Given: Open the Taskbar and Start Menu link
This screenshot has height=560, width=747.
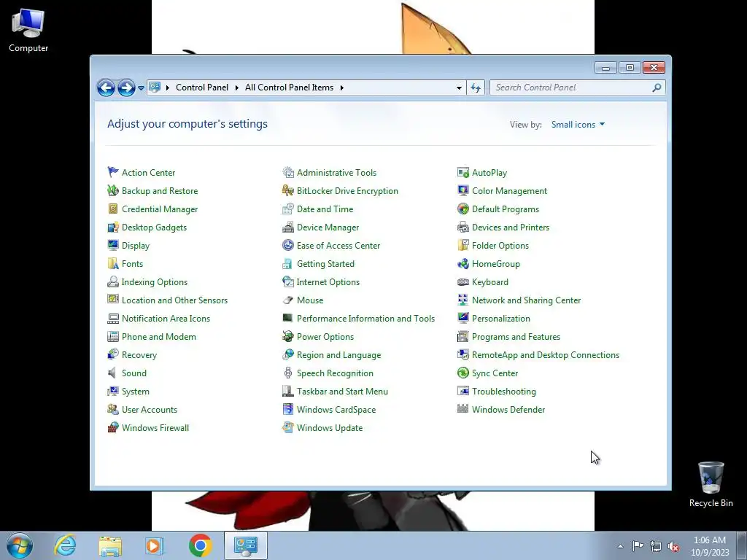Looking at the screenshot, I should (343, 392).
